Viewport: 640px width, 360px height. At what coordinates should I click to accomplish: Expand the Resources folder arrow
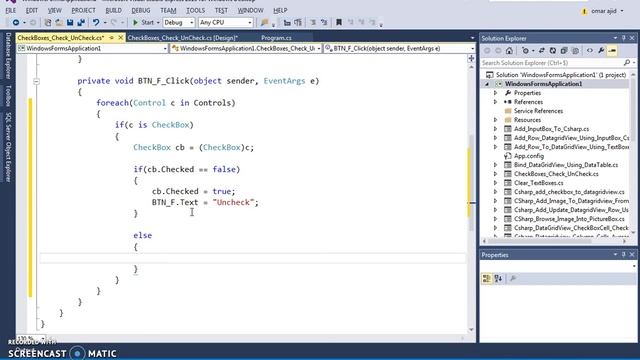coord(496,120)
